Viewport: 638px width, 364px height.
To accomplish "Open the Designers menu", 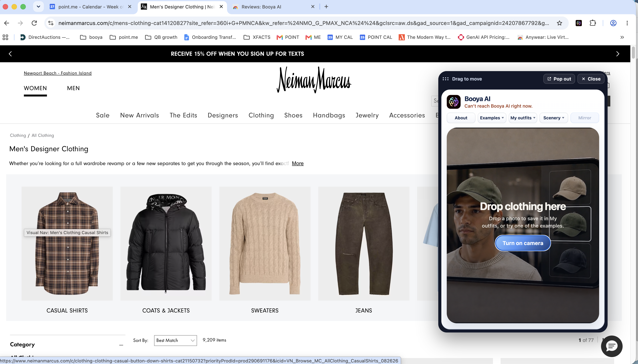I will (223, 115).
